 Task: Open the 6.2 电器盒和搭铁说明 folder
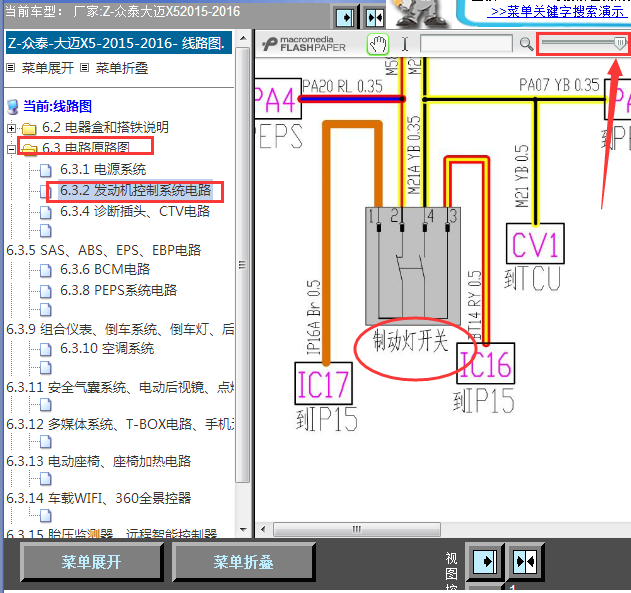coord(105,128)
